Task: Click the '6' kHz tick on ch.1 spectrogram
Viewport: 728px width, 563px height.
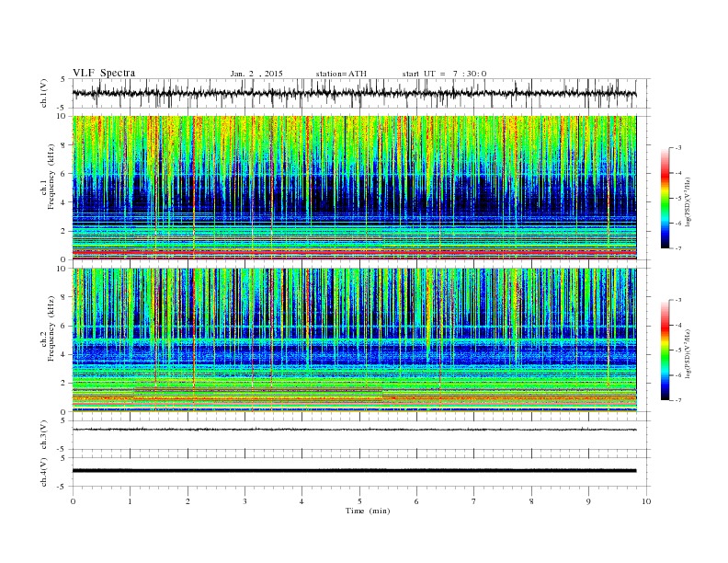Action: coord(64,174)
